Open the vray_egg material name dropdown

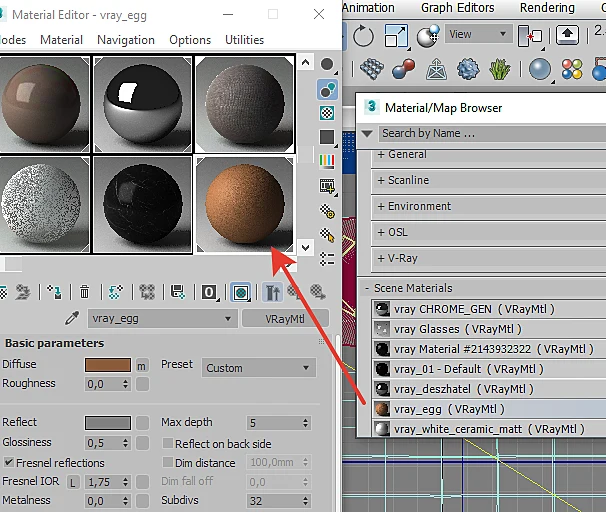click(162, 319)
